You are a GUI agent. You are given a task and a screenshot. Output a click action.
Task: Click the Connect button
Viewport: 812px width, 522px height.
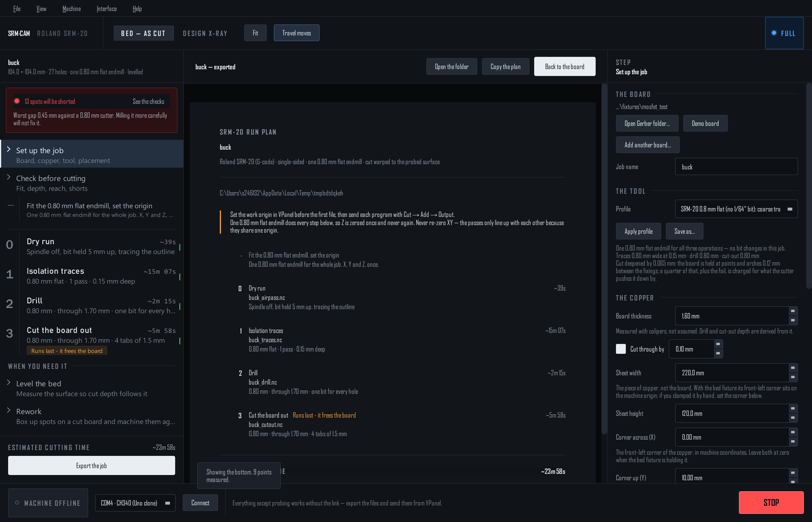(200, 503)
